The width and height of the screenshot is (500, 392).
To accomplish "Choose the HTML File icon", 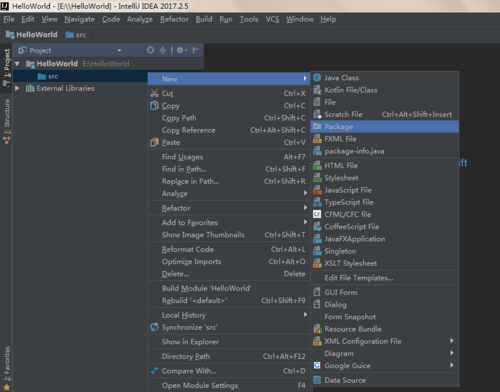I will click(x=317, y=165).
